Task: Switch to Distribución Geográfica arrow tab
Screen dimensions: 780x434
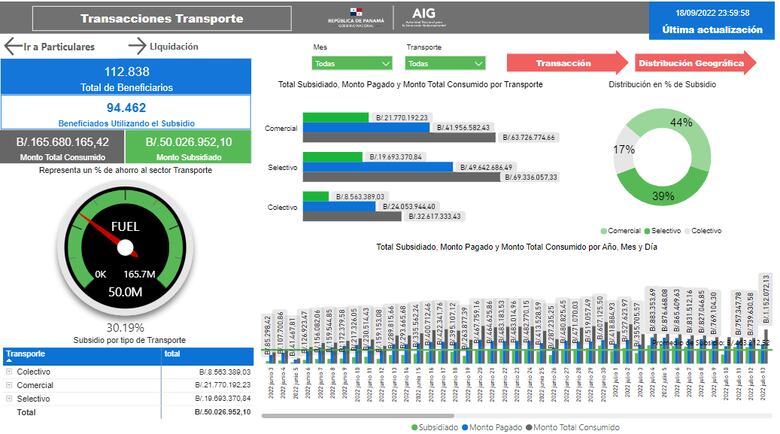Action: coord(692,63)
